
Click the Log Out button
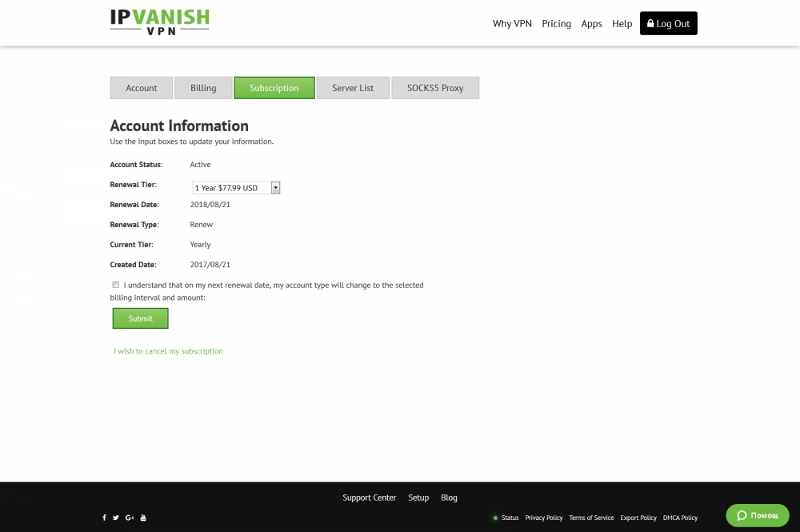[668, 23]
